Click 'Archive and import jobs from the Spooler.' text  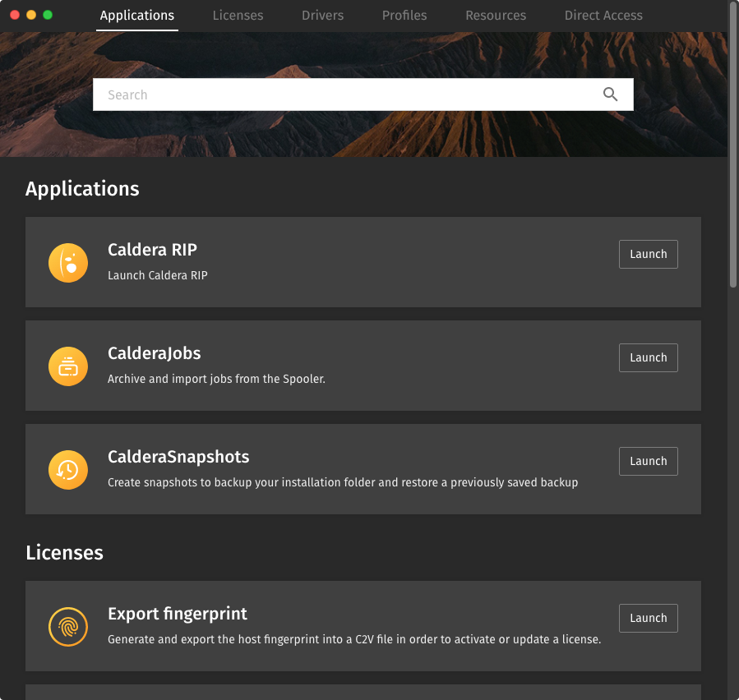216,380
